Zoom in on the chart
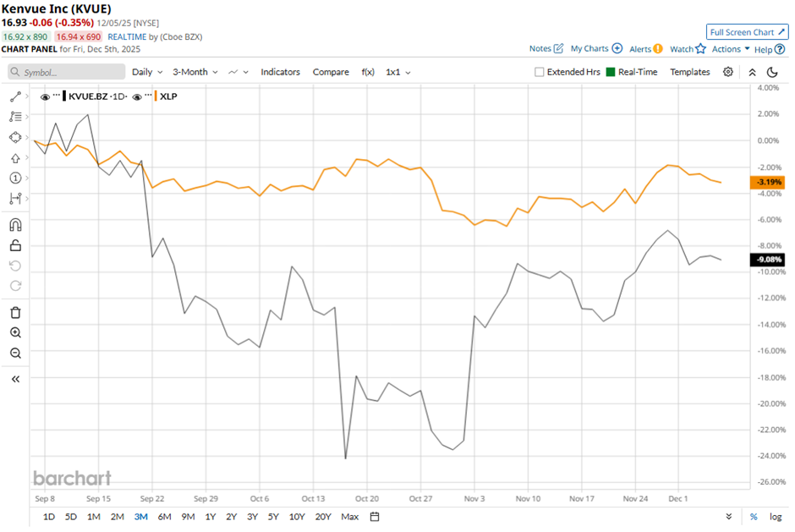Image resolution: width=795 pixels, height=532 pixels. point(15,332)
